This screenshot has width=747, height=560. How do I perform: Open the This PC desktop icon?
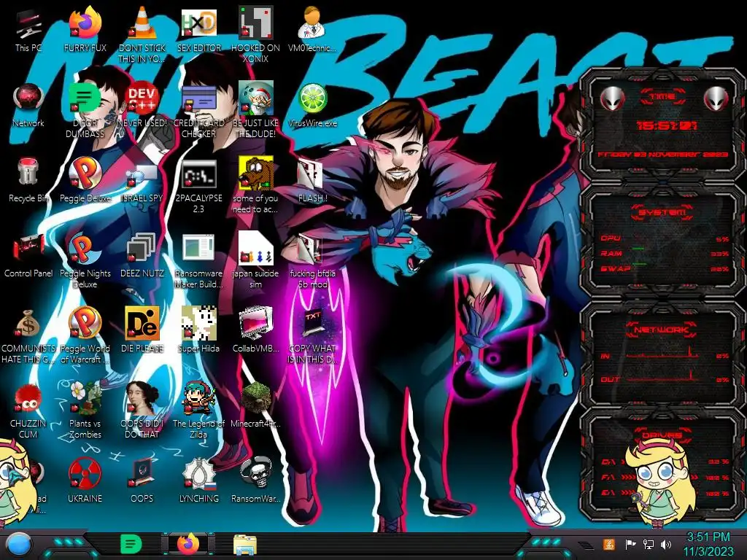pos(28,24)
